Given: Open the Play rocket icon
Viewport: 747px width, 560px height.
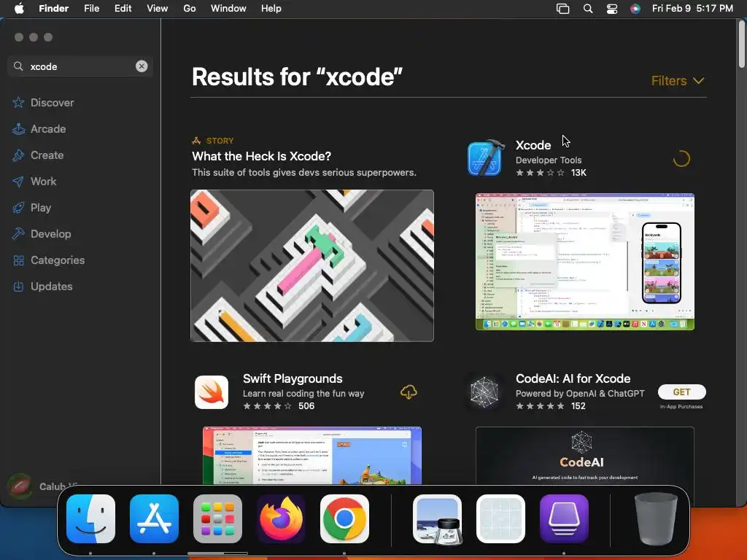Looking at the screenshot, I should pos(18,207).
